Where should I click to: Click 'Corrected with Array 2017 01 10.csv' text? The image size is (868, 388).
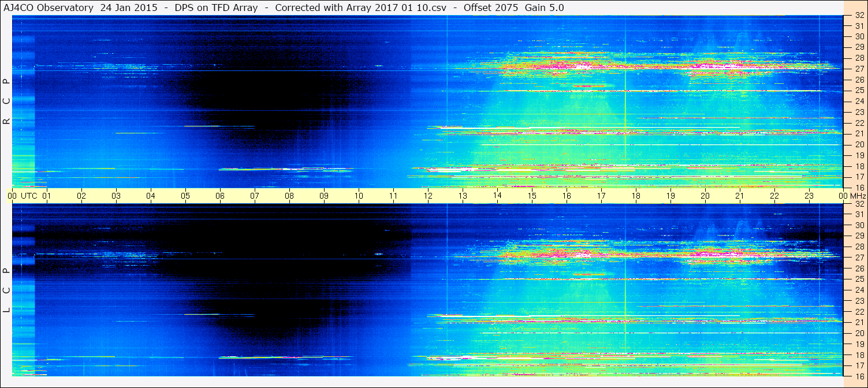click(x=361, y=8)
